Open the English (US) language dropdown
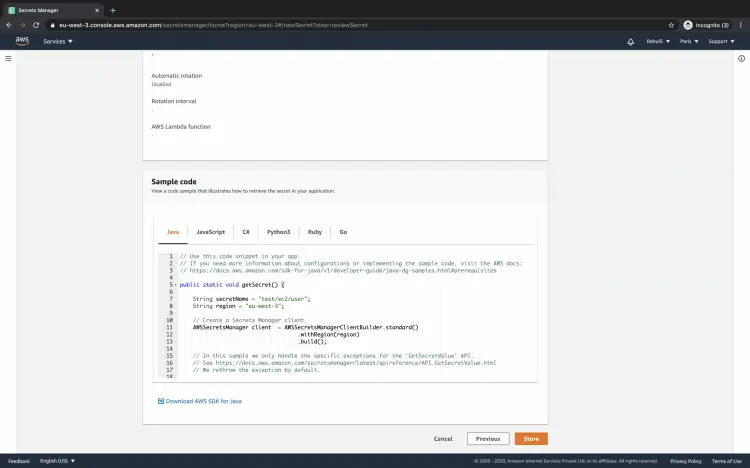750x468 pixels. click(x=57, y=461)
